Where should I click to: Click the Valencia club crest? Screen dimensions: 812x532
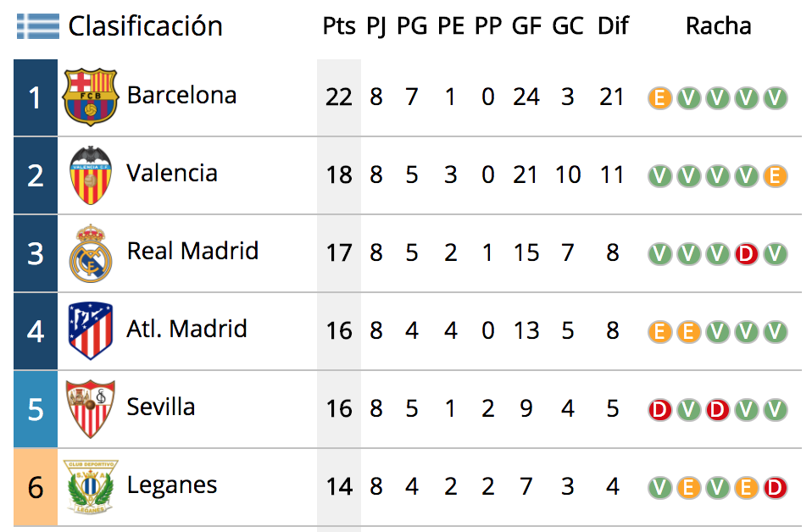pyautogui.click(x=91, y=175)
